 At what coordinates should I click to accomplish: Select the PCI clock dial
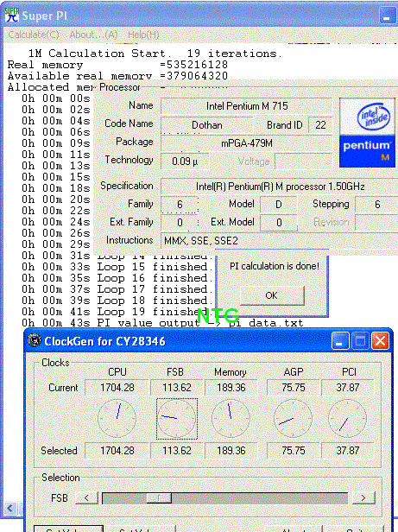(x=347, y=418)
